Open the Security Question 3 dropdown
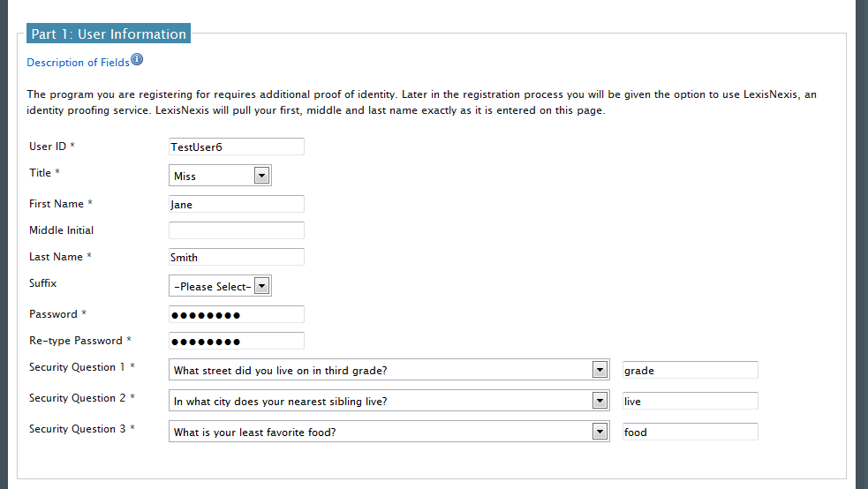 click(x=389, y=432)
